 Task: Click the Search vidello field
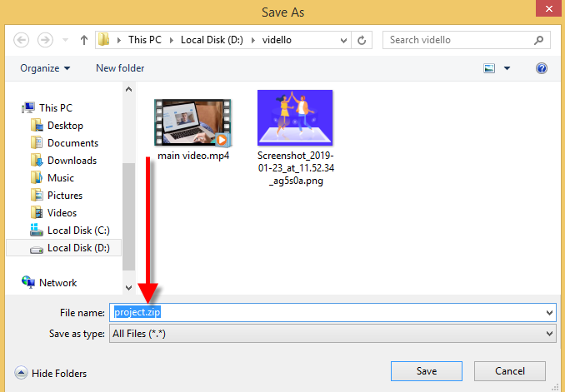click(x=467, y=40)
